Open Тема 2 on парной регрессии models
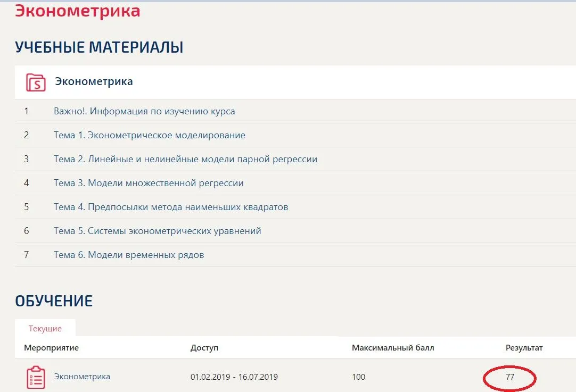Screen dimensions: 576x392 coord(185,159)
